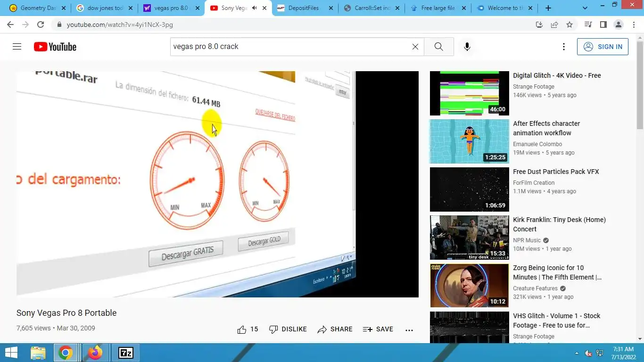The image size is (644, 362).
Task: Open the media control icon in toolbar
Action: 588,25
